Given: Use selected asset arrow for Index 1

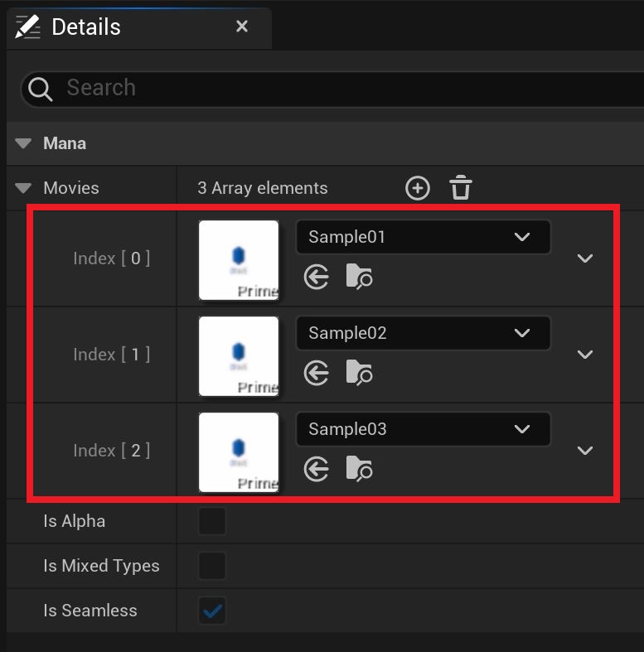Looking at the screenshot, I should pyautogui.click(x=317, y=374).
